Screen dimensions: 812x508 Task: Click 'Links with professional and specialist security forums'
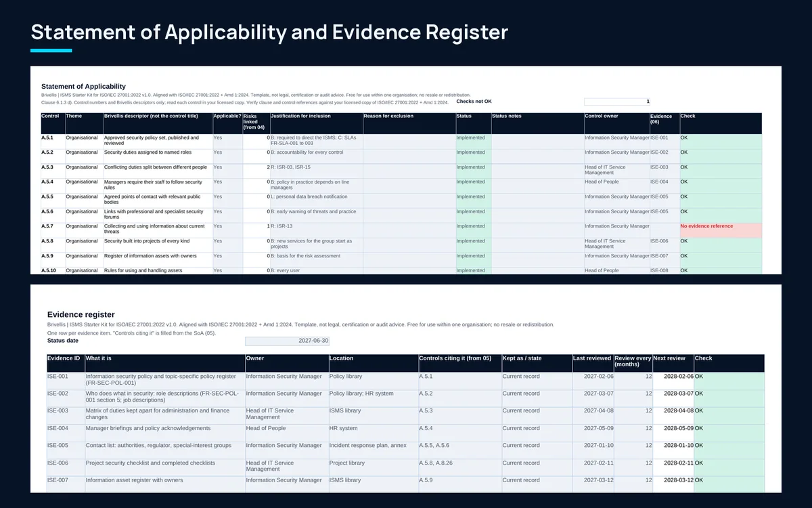pos(158,215)
